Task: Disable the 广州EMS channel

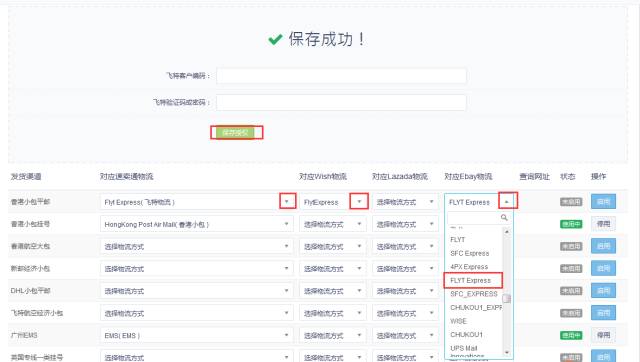Action: tap(603, 335)
